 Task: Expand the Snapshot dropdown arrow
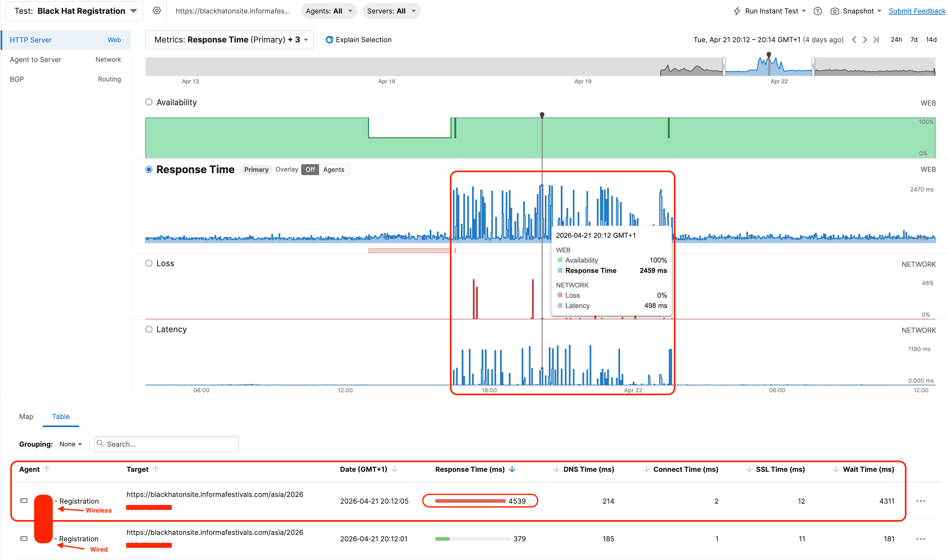click(879, 11)
